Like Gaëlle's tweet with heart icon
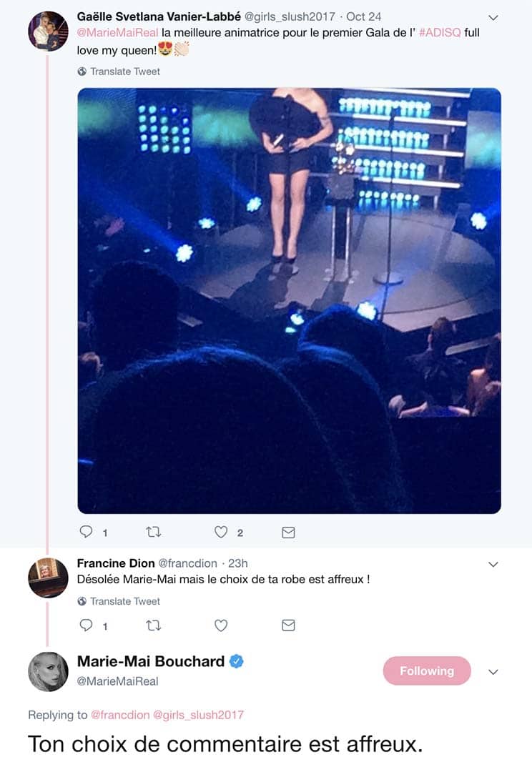Image resolution: width=532 pixels, height=762 pixels. pyautogui.click(x=221, y=532)
